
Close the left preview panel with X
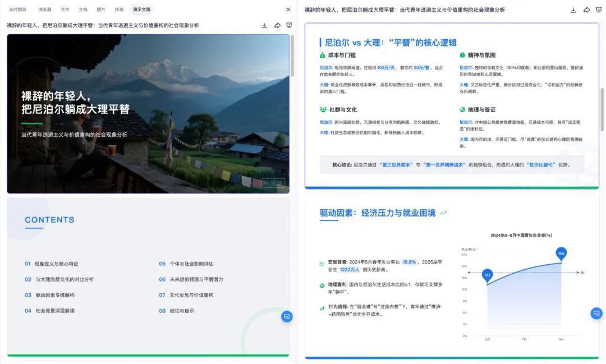click(288, 9)
